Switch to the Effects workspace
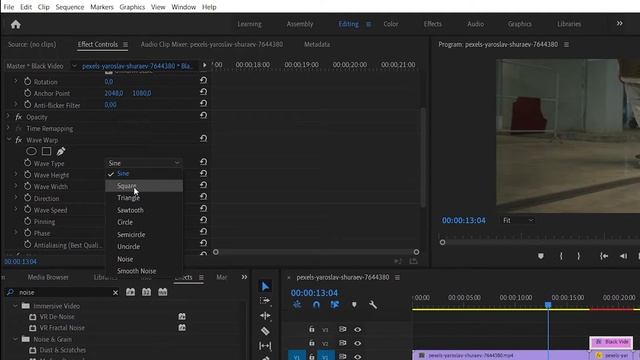The height and width of the screenshot is (360, 640). [x=432, y=24]
